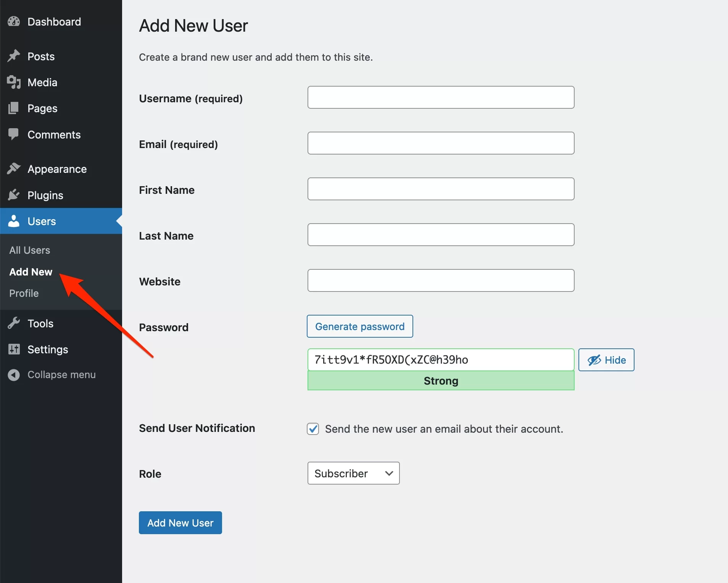Hide the password with the Hide button

pyautogui.click(x=606, y=360)
